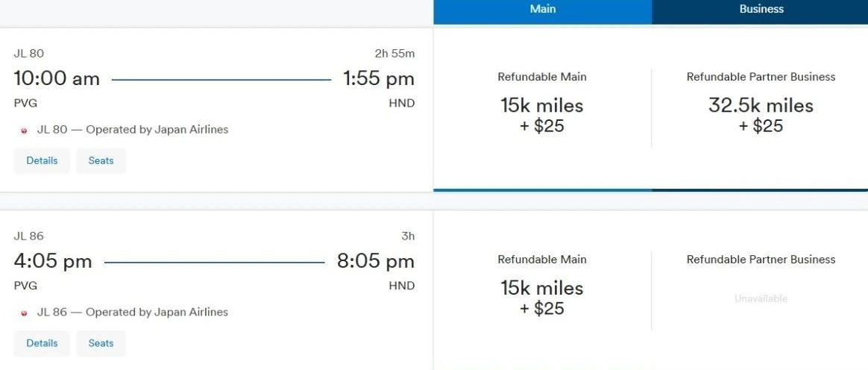Click the "JL 80 — Operated by Japan Airlines" text
This screenshot has height=370, width=868.
[133, 130]
